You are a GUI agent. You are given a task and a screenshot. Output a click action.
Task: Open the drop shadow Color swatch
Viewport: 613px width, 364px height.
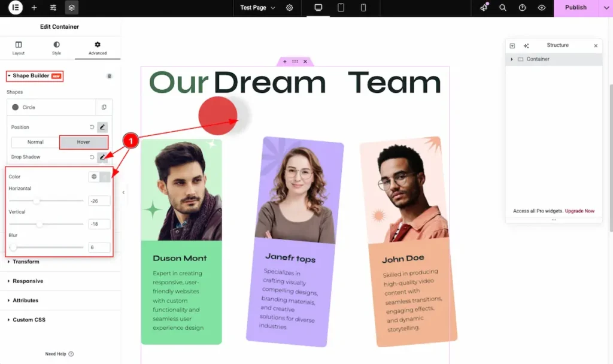(x=105, y=177)
